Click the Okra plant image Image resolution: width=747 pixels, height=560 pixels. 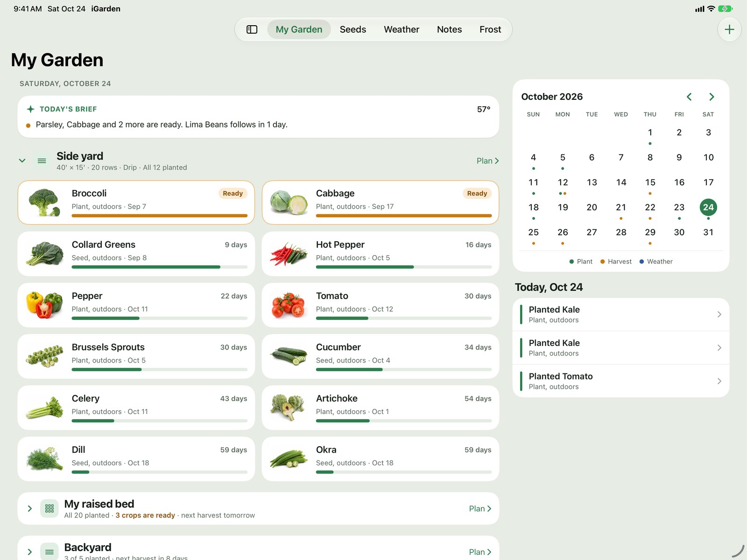coord(289,459)
